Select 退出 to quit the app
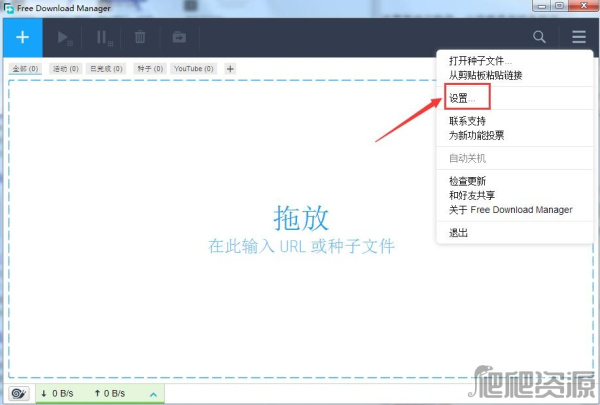Image resolution: width=600 pixels, height=405 pixels. click(x=458, y=232)
